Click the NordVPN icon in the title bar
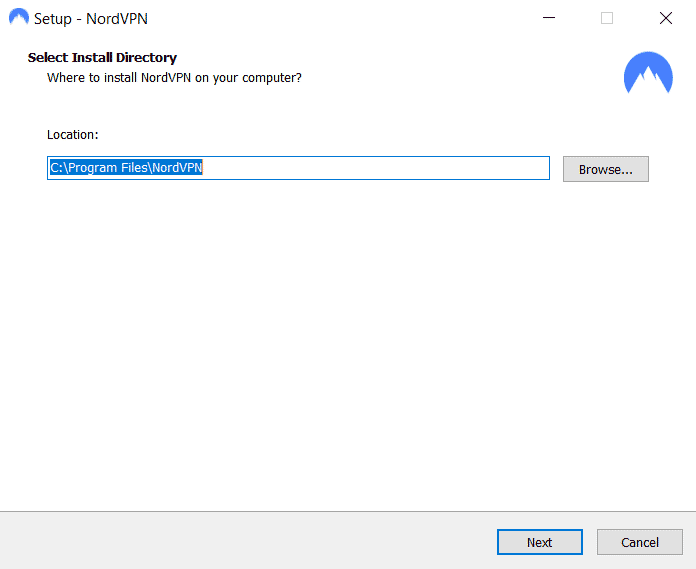 [19, 17]
